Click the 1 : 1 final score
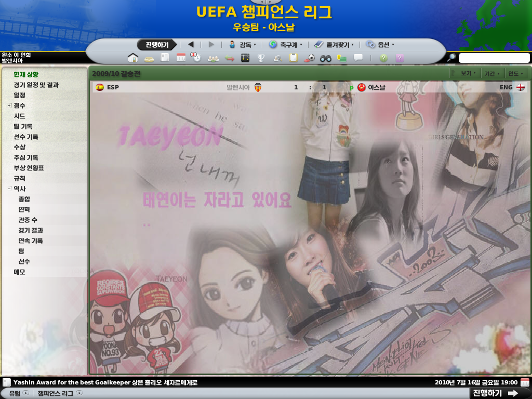Viewport: 532px width, 399px height. pyautogui.click(x=310, y=87)
